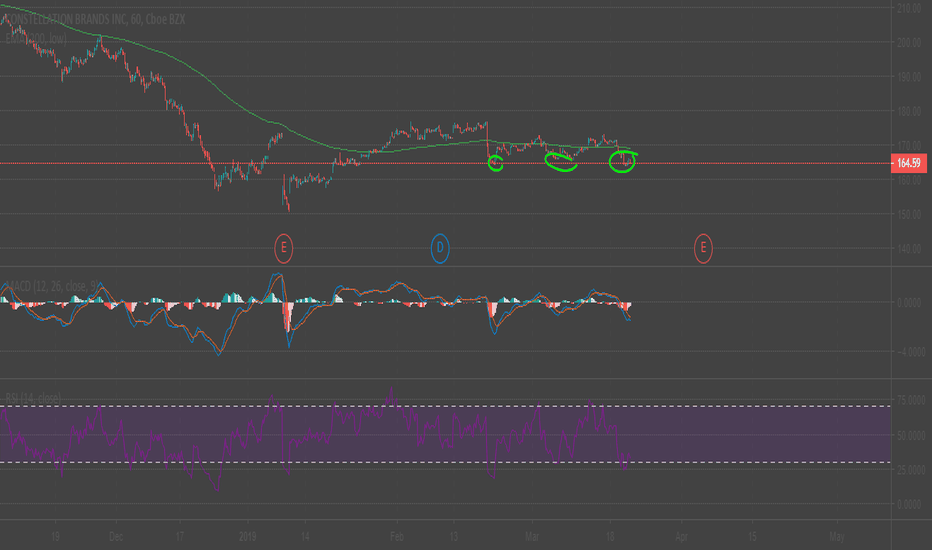Click the 0.0000 label on MACD scale
The image size is (932, 550).
pyautogui.click(x=910, y=303)
